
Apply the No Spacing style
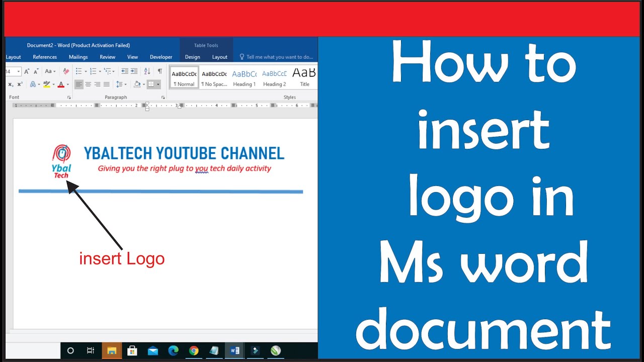[x=214, y=77]
